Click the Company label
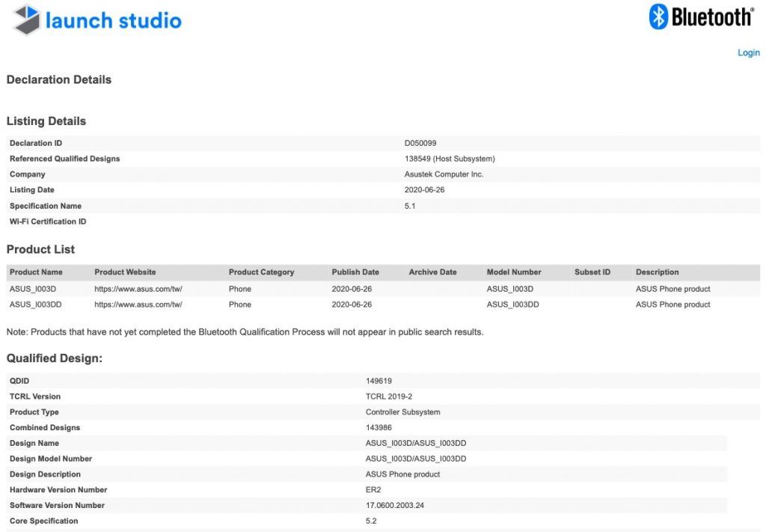 click(28, 174)
